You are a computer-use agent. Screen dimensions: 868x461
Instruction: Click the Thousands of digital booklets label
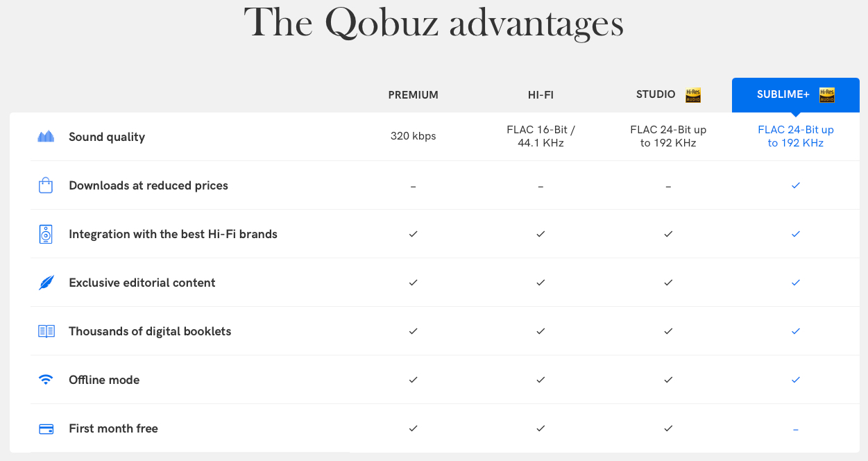pyautogui.click(x=150, y=331)
